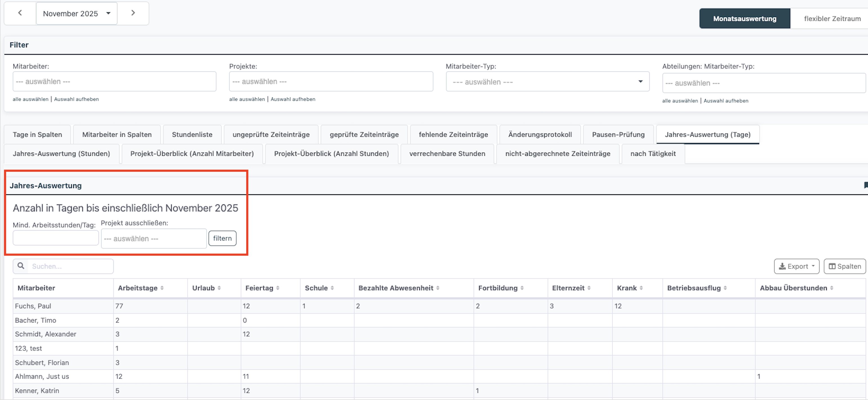Sort by Krank column arrows
This screenshot has height=400, width=868.
pyautogui.click(x=641, y=288)
